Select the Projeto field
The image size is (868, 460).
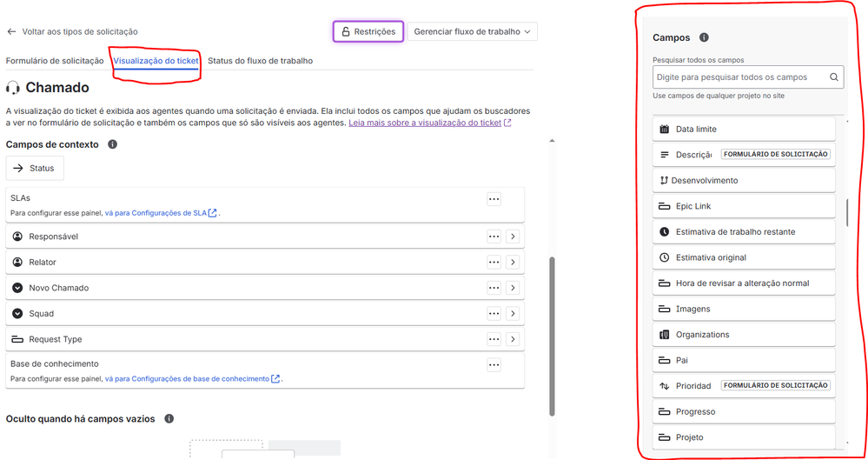(x=744, y=437)
